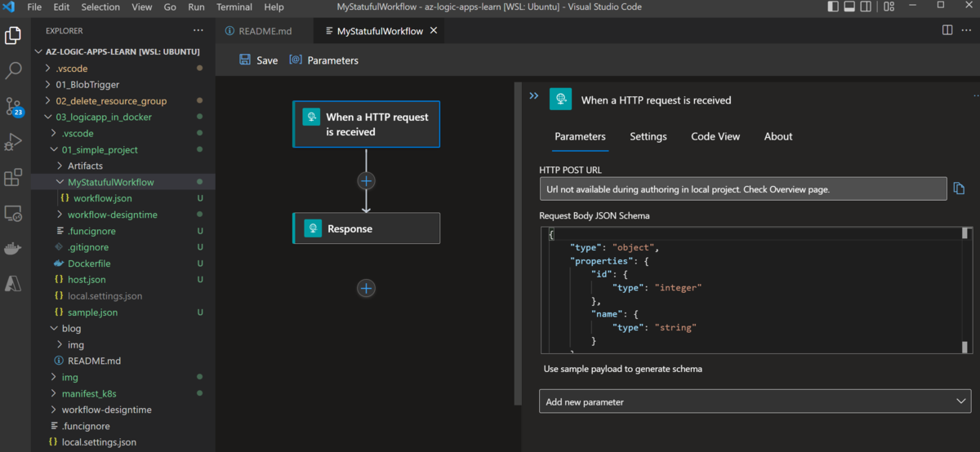Open the Terminal menu
This screenshot has height=452, width=980.
click(x=234, y=7)
